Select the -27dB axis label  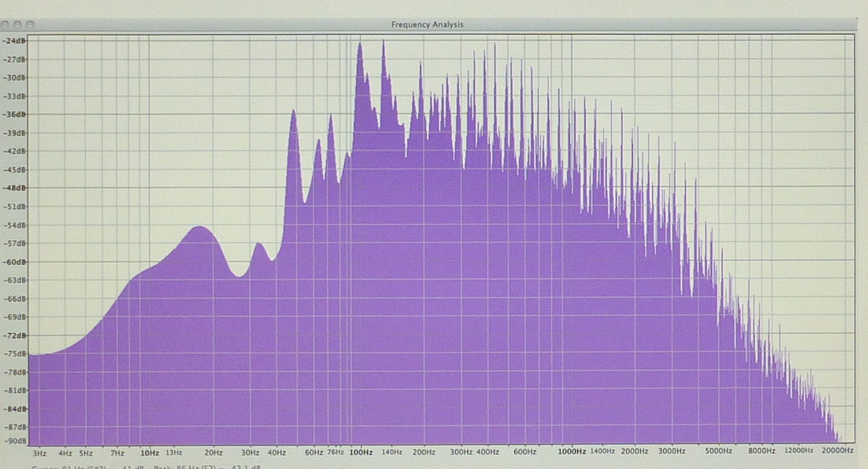pyautogui.click(x=14, y=59)
